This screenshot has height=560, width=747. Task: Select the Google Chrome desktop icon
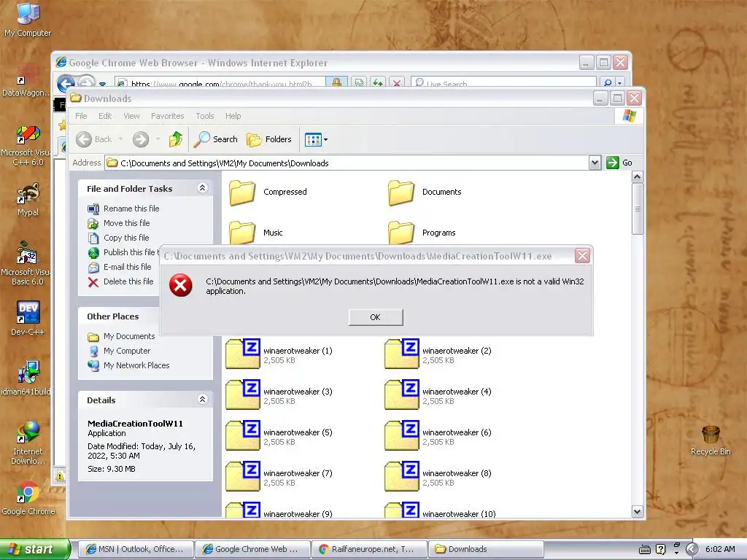(x=28, y=499)
